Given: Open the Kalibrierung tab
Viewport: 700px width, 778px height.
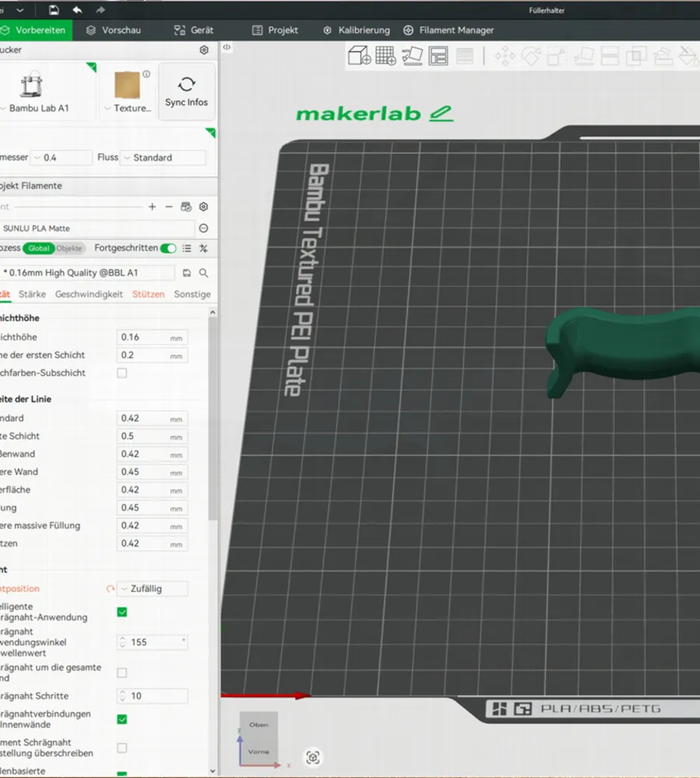Looking at the screenshot, I should tap(356, 30).
